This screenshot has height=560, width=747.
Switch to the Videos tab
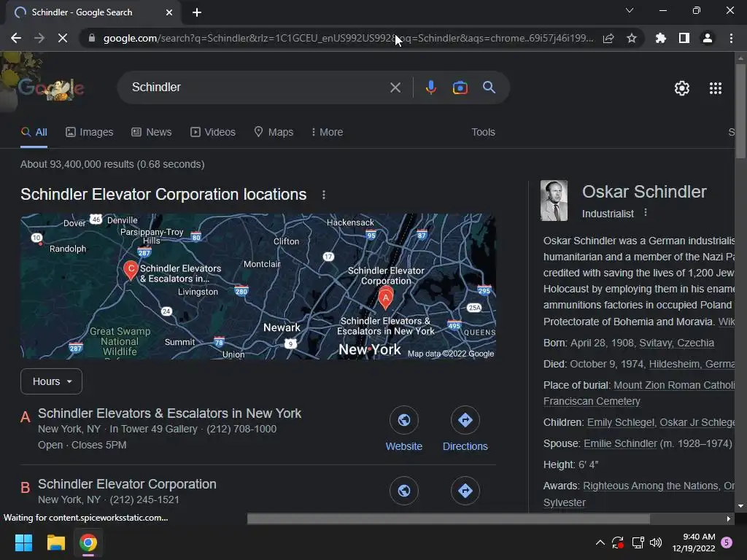[x=213, y=133]
